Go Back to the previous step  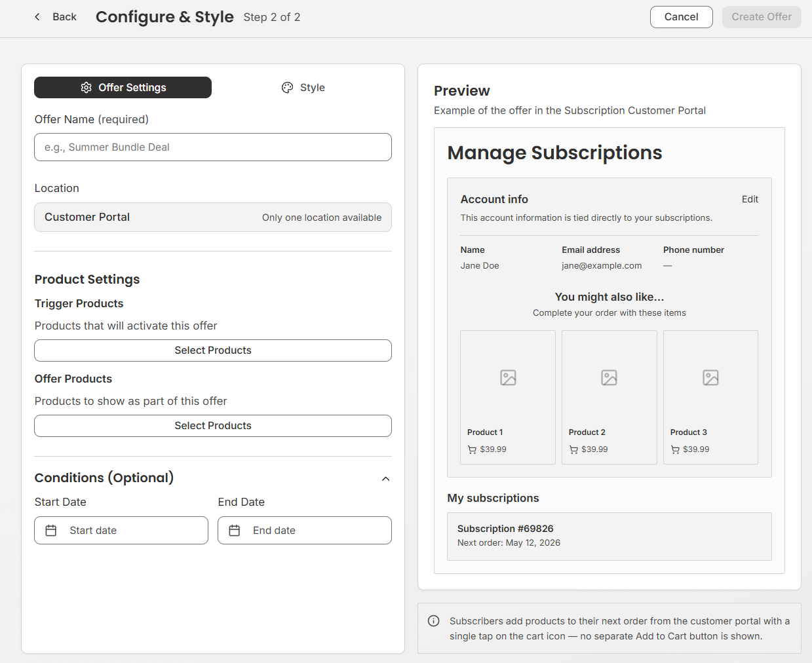(55, 17)
